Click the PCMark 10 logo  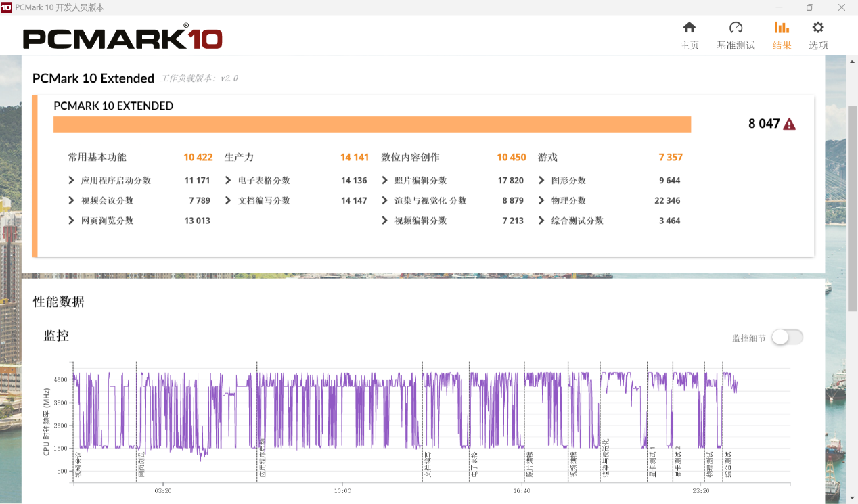pyautogui.click(x=122, y=37)
